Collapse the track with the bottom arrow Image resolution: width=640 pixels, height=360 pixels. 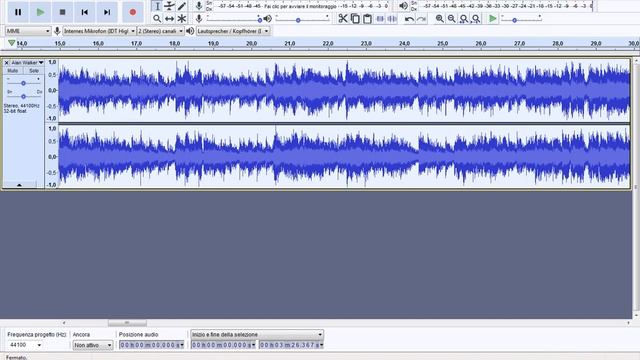coord(19,185)
